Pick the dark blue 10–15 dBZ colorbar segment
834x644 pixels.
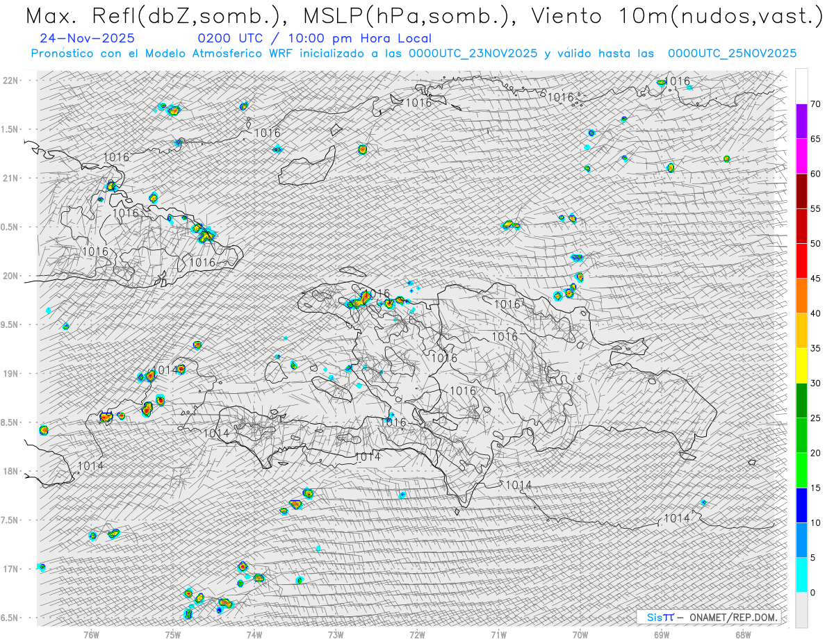(801, 505)
